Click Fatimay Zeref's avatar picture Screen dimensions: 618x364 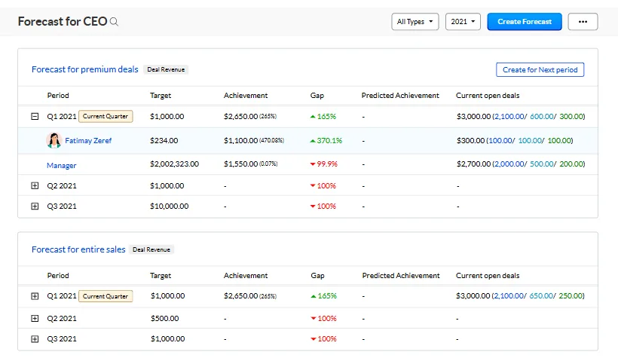(54, 141)
